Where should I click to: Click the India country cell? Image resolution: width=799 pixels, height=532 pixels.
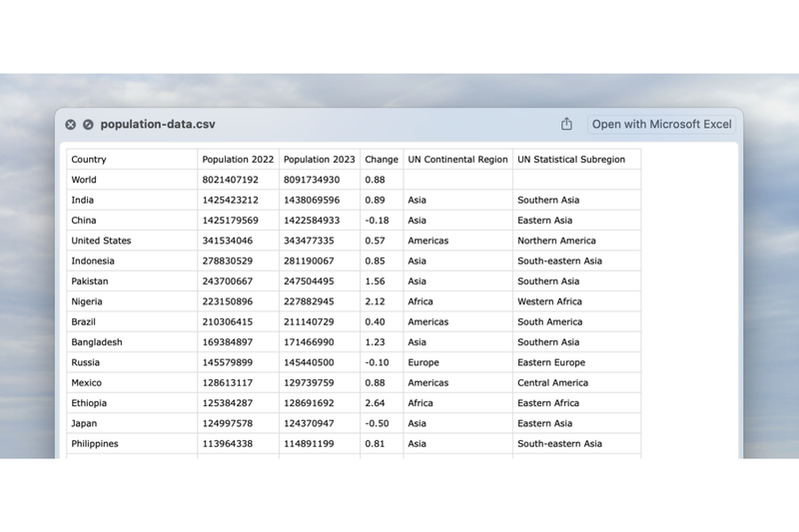tap(82, 200)
